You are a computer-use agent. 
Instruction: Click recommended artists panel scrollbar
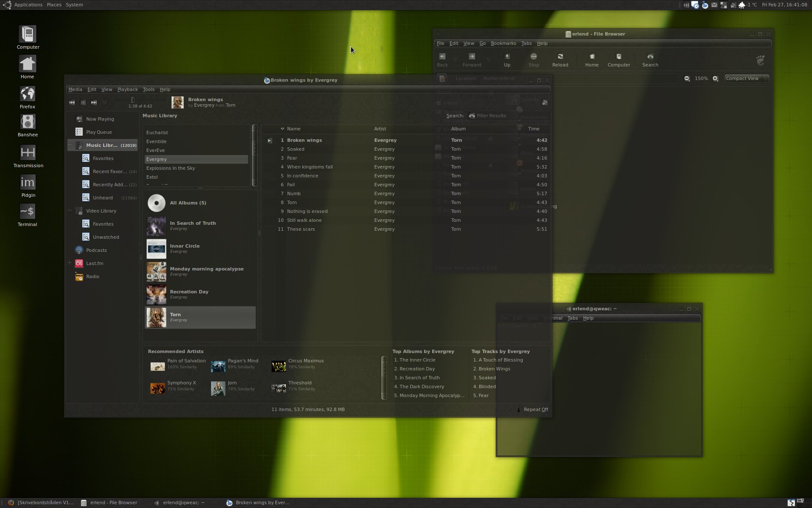tap(384, 378)
